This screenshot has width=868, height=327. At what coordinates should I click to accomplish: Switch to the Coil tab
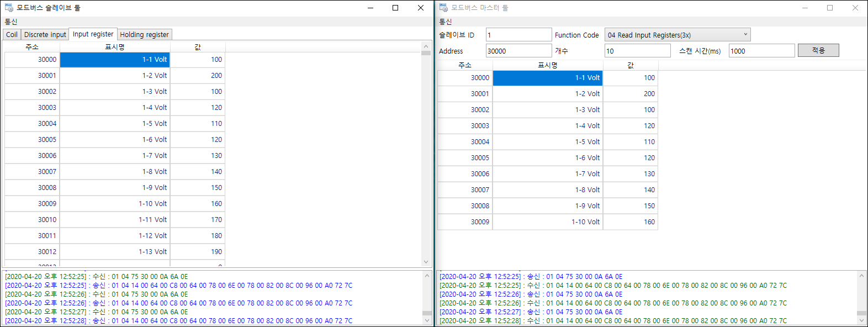12,34
